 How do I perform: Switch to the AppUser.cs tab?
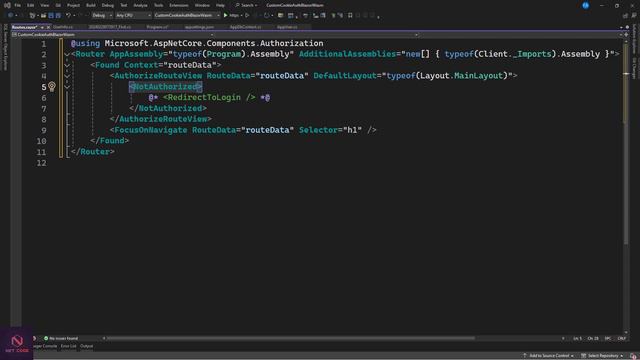point(287,27)
